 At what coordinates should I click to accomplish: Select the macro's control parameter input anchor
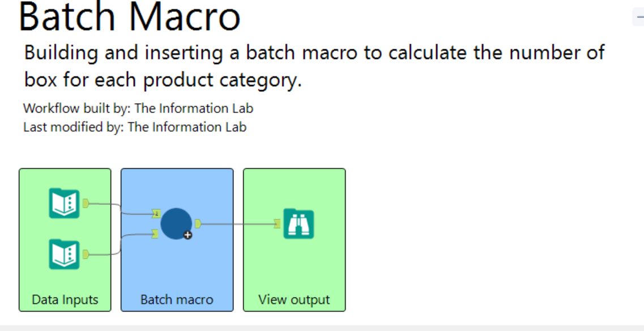(156, 214)
